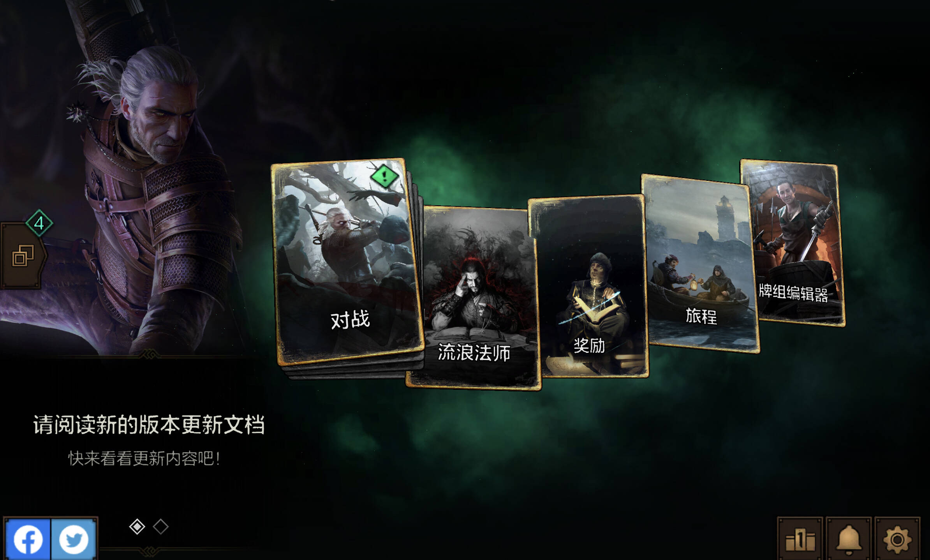Viewport: 930px width, 560px height.
Task: Open the 请阅读新的版本更新文档 headline
Action: coord(149,424)
